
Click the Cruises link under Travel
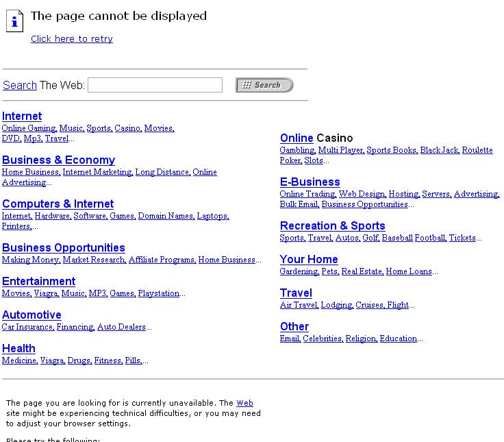(369, 306)
